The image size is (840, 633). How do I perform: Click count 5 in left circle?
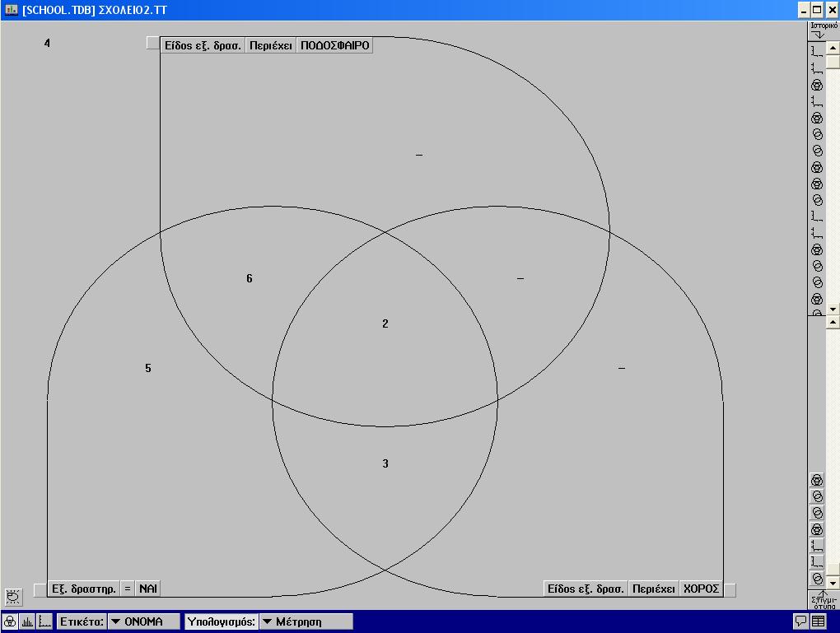[148, 368]
